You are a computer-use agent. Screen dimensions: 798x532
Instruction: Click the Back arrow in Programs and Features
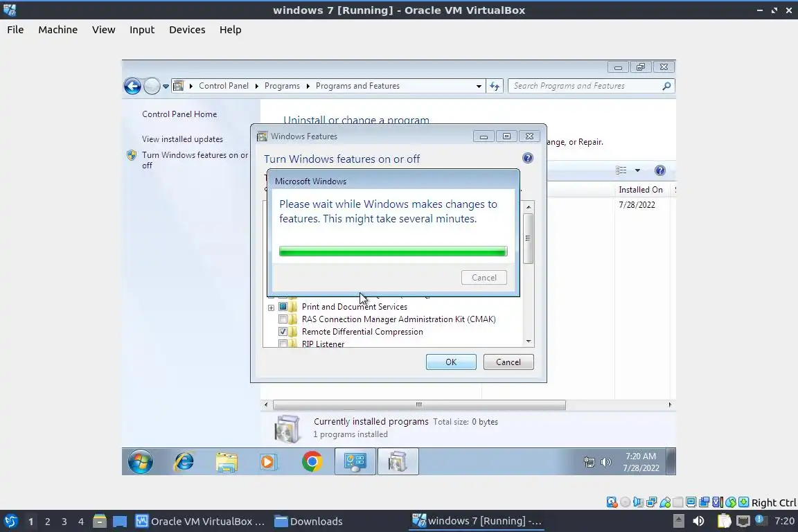coord(133,86)
